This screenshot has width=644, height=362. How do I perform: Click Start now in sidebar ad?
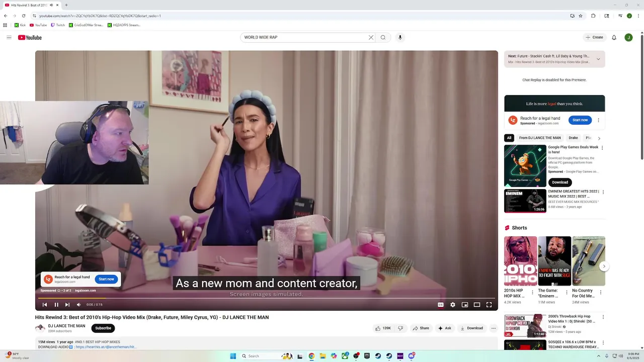pos(580,120)
